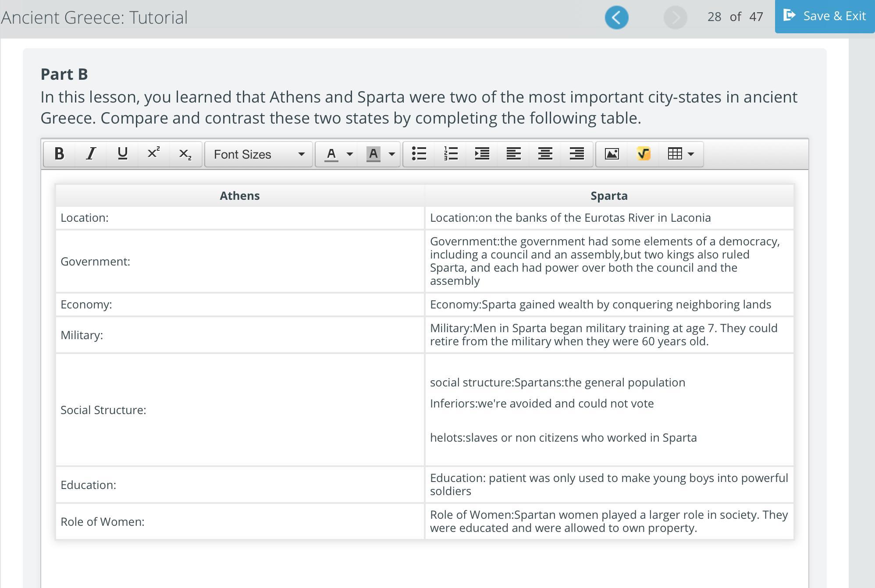Expand the text color dropdown arrow
The width and height of the screenshot is (875, 588).
click(349, 154)
